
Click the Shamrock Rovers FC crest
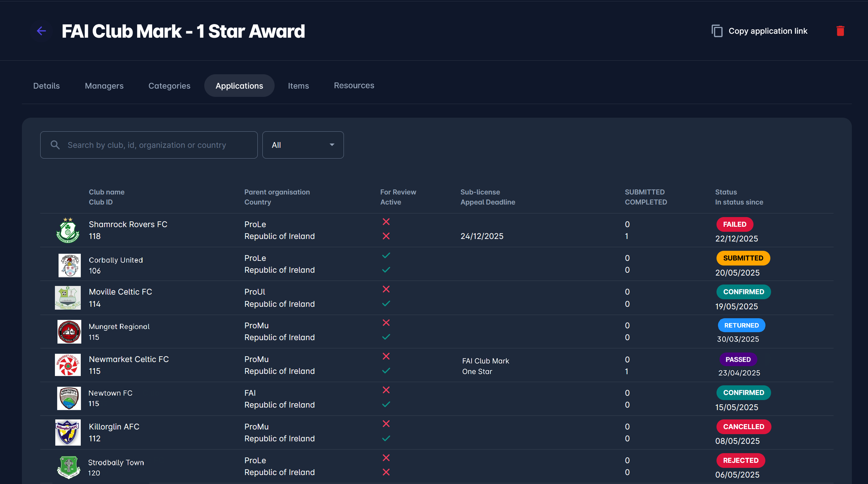coord(68,230)
